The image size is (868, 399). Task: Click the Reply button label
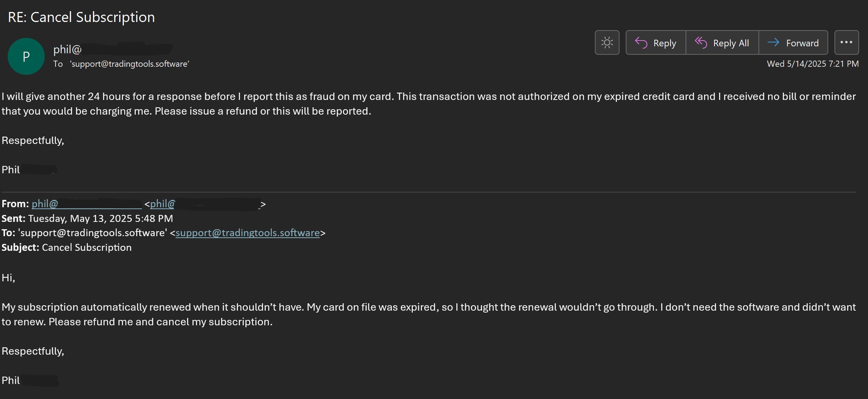pos(665,43)
